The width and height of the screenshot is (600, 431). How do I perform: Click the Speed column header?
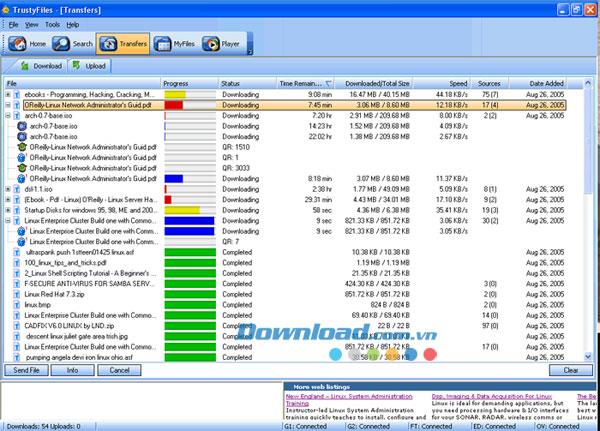441,83
